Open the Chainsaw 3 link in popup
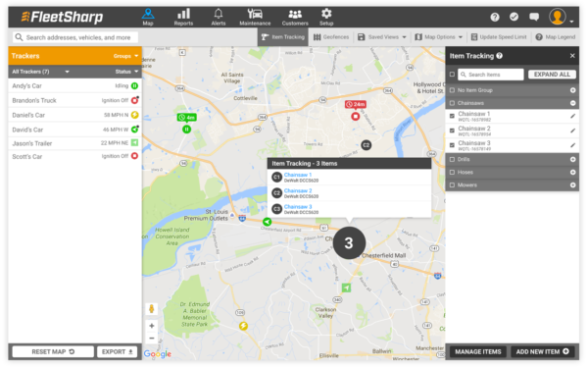This screenshot has height=367, width=588. click(298, 207)
